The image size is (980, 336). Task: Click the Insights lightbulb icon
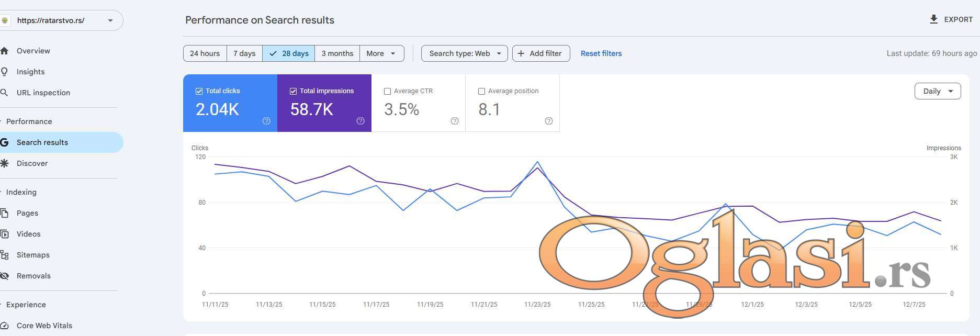[5, 72]
